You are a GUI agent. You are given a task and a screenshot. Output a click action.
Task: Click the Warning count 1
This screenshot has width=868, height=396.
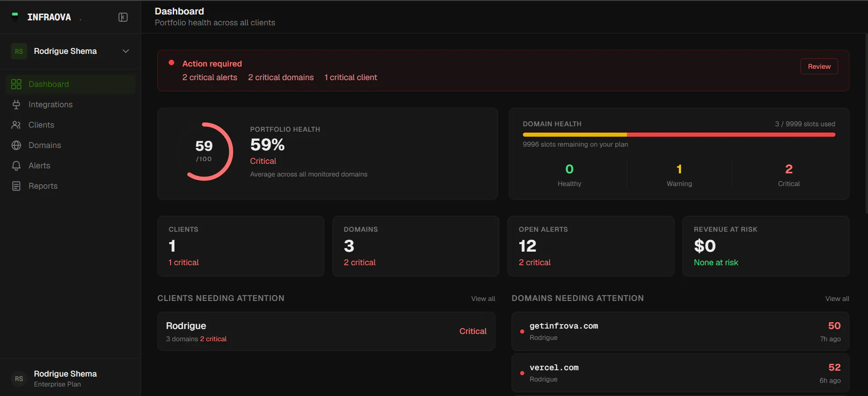[679, 169]
